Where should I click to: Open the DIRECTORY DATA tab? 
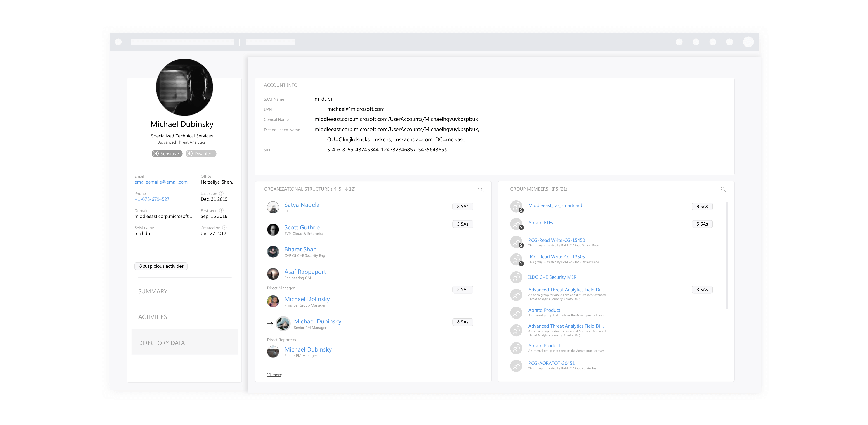(x=161, y=342)
